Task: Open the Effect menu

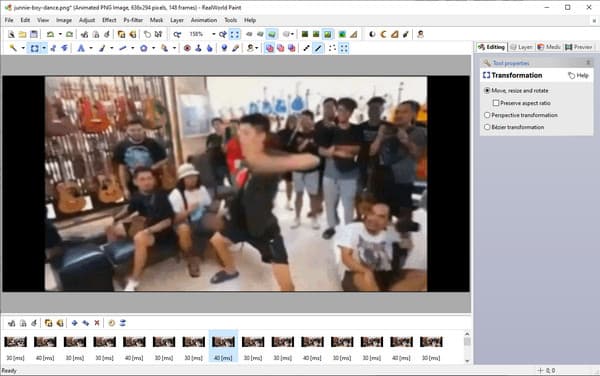Action: 109,20
